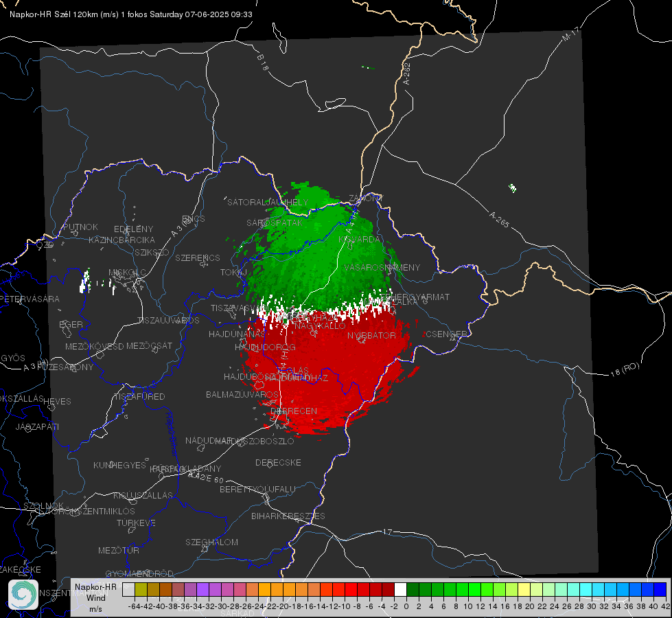Click the PÉTERVÁSÁRA label
Viewport: 672px width, 618px height.
[30, 299]
